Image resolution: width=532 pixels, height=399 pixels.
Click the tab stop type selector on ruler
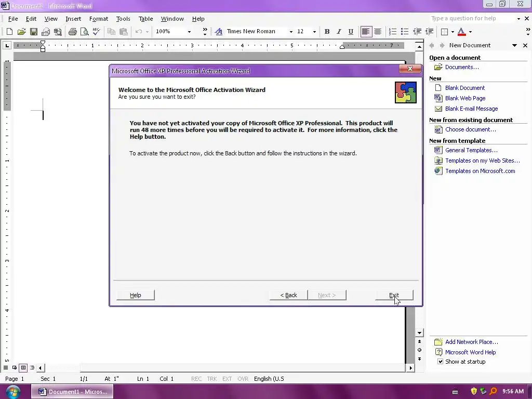tap(7, 45)
